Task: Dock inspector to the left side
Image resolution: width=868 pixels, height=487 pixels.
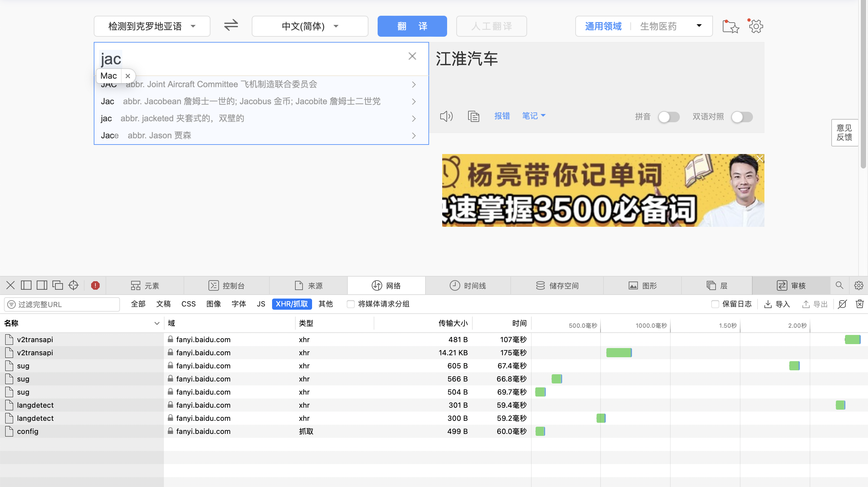Action: [26, 285]
